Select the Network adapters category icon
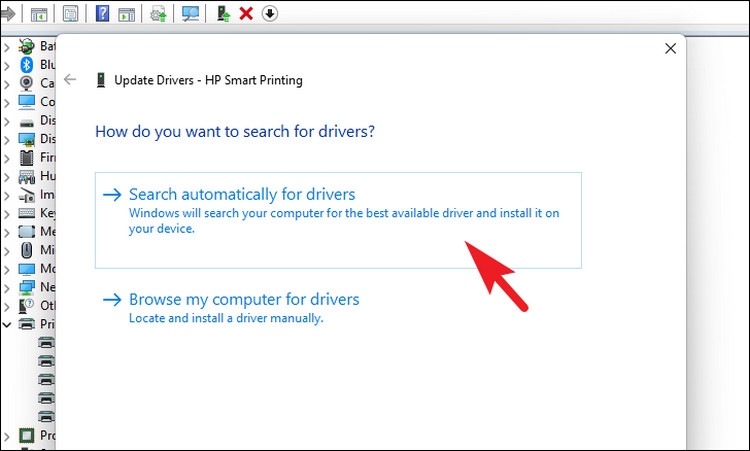 coord(27,287)
